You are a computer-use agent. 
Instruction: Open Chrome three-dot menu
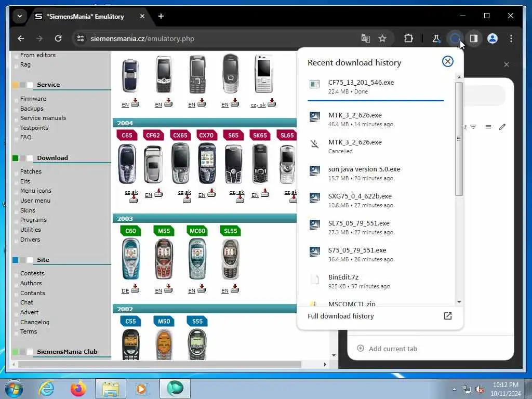511,38
